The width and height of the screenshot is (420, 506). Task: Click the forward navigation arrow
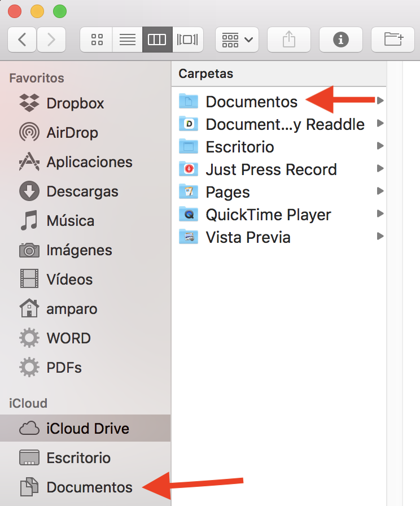click(x=51, y=39)
